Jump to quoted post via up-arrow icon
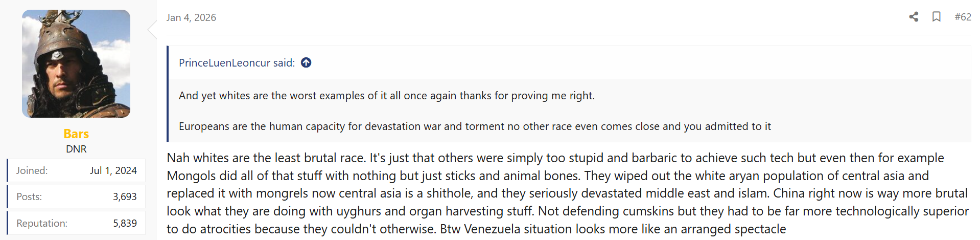Screen dimensions: 980x240 click(306, 62)
